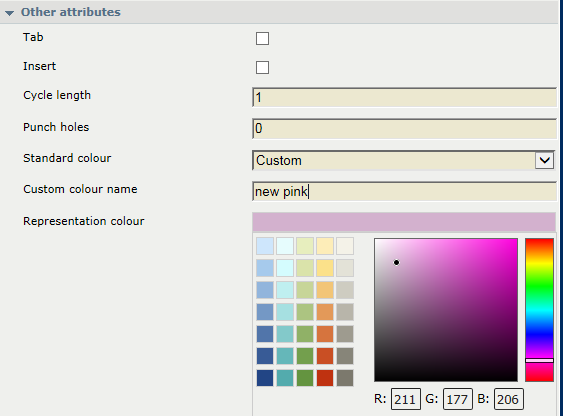Click the hue slider handle

(539, 360)
